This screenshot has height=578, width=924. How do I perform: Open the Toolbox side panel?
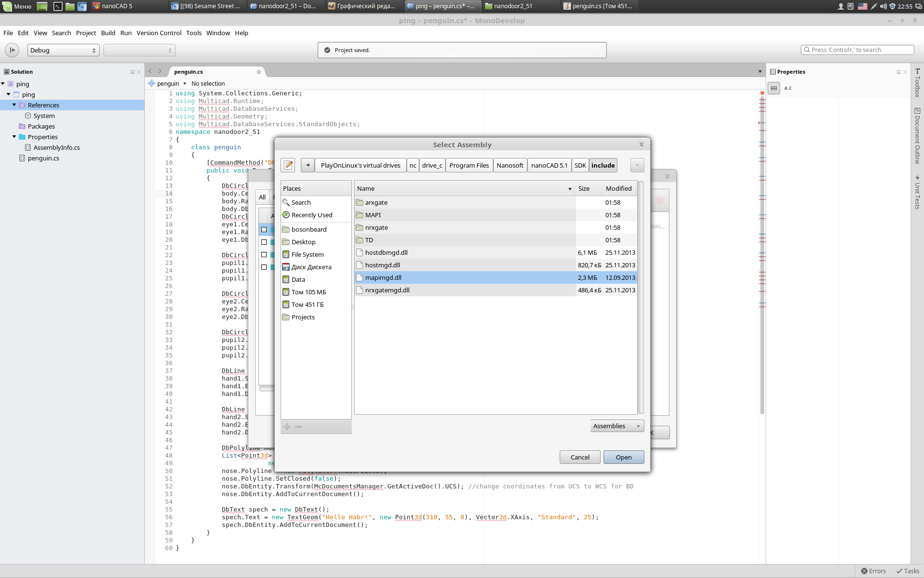pyautogui.click(x=917, y=83)
